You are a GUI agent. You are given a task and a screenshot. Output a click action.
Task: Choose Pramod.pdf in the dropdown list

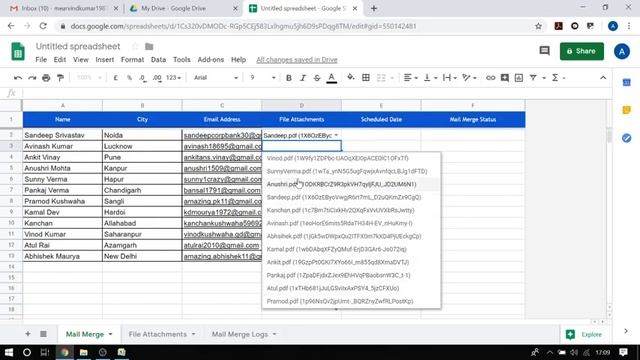[351, 301]
